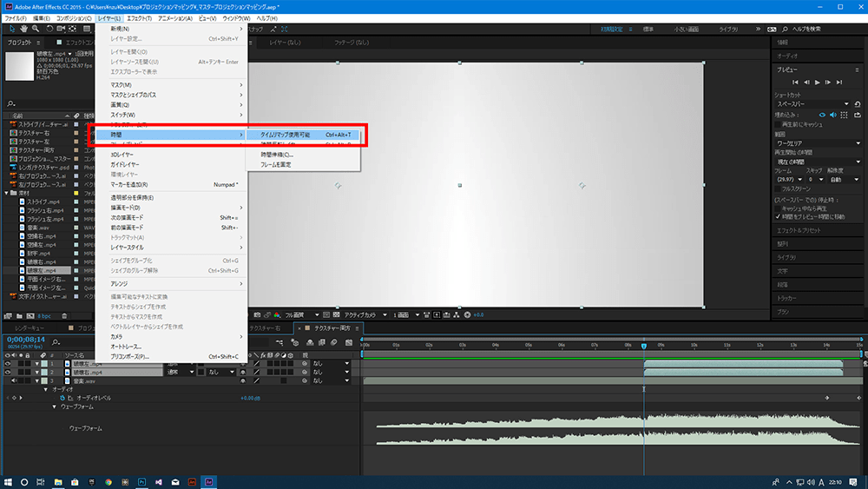Select the Rotation tool
Viewport: 868px width, 489px height.
(49, 29)
